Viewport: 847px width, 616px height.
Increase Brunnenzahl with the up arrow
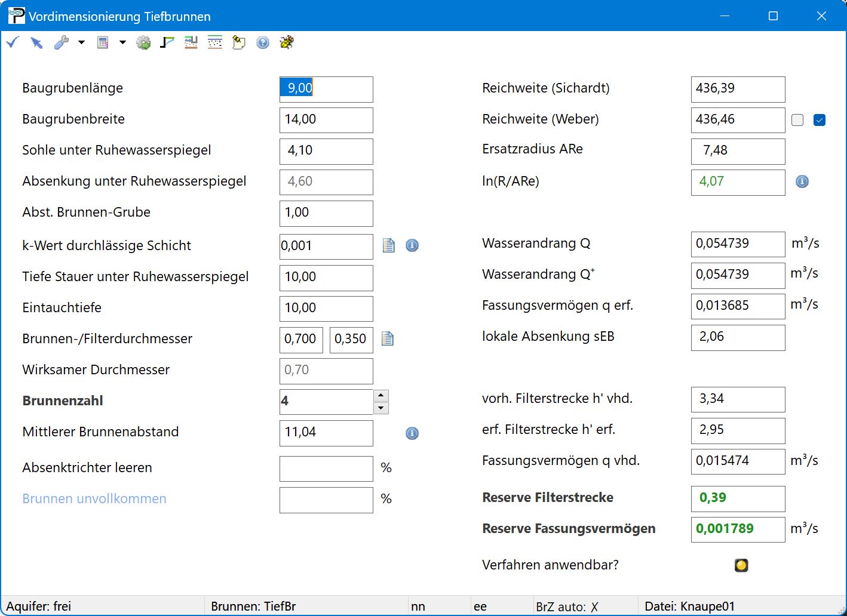(381, 395)
